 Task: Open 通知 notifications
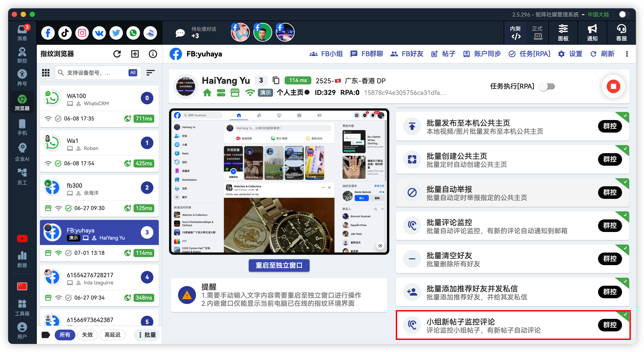592,33
